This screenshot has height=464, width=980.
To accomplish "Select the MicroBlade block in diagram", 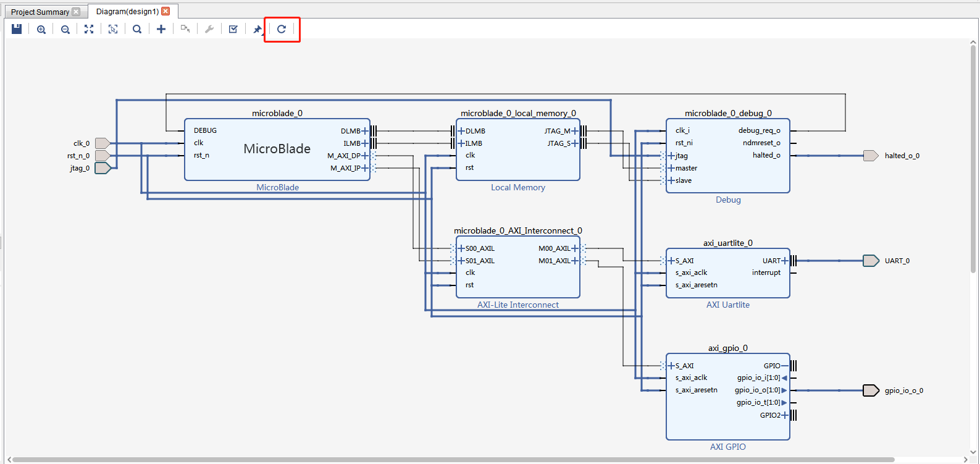I will click(277, 149).
